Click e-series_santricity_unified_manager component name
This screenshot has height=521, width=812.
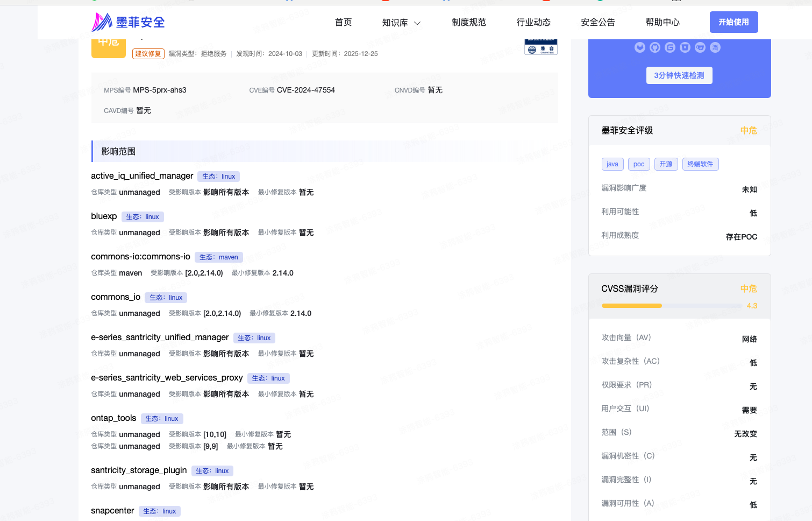click(160, 337)
